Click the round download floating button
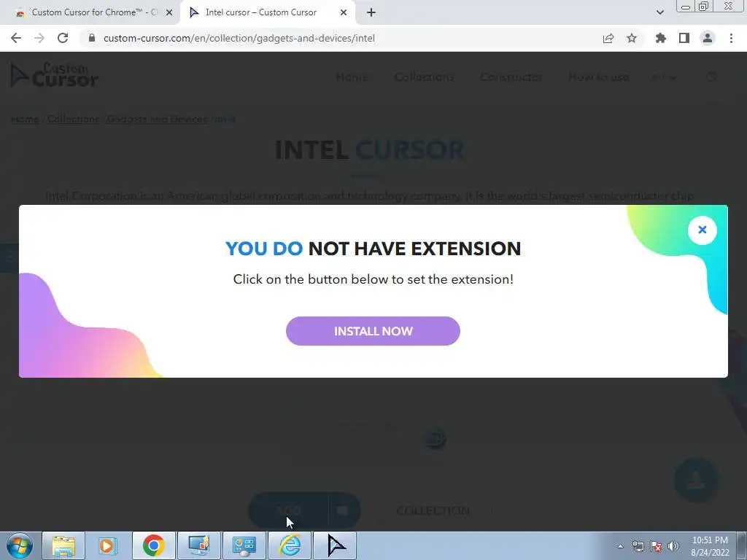The height and width of the screenshot is (560, 747). click(696, 480)
